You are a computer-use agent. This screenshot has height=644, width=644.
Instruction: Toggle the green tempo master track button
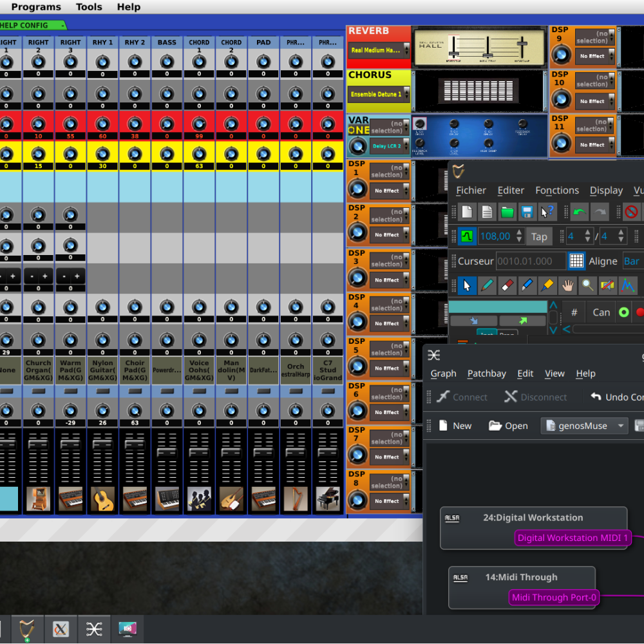tap(466, 236)
